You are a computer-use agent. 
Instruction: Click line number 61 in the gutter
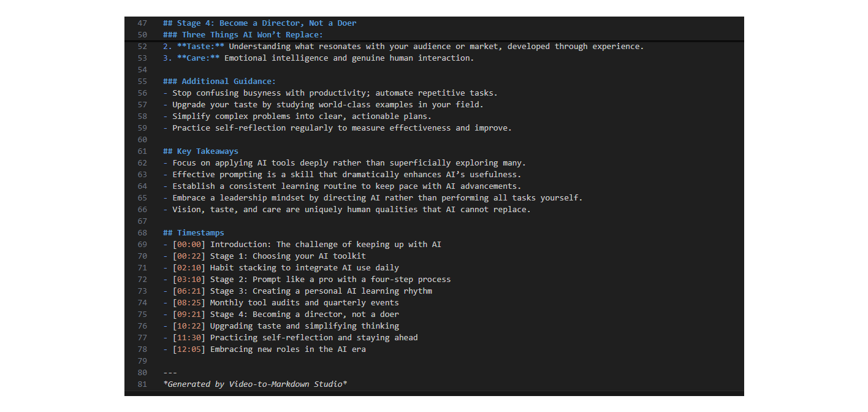click(142, 151)
